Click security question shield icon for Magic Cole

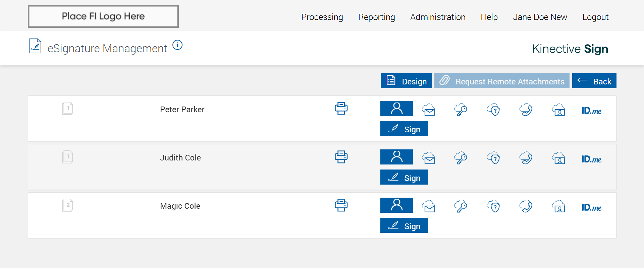(x=493, y=206)
